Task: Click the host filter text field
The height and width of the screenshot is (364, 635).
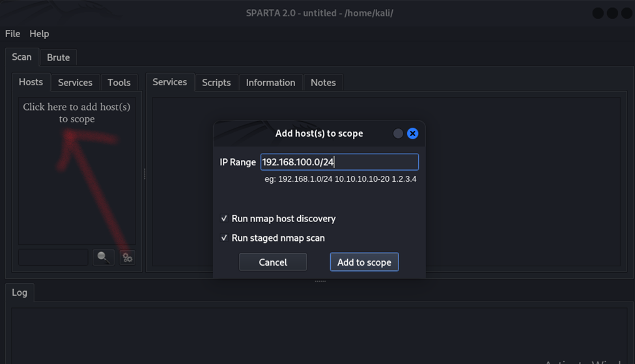Action: tap(53, 257)
